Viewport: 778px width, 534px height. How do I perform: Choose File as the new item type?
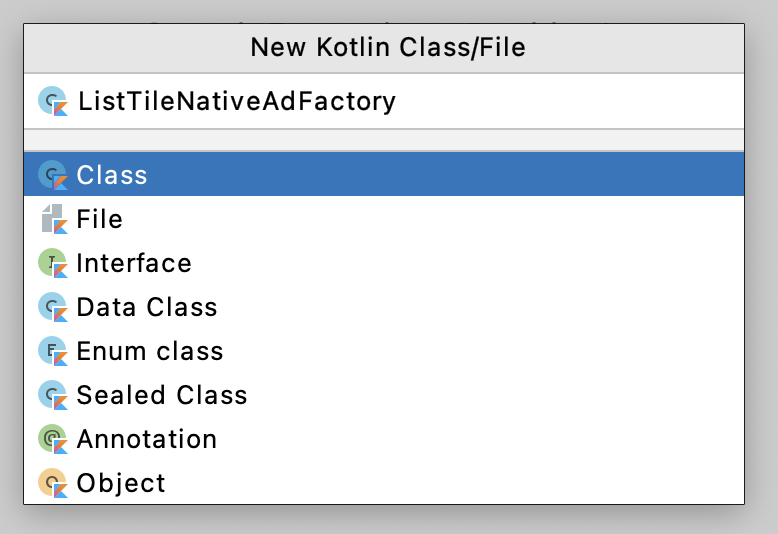tap(100, 219)
